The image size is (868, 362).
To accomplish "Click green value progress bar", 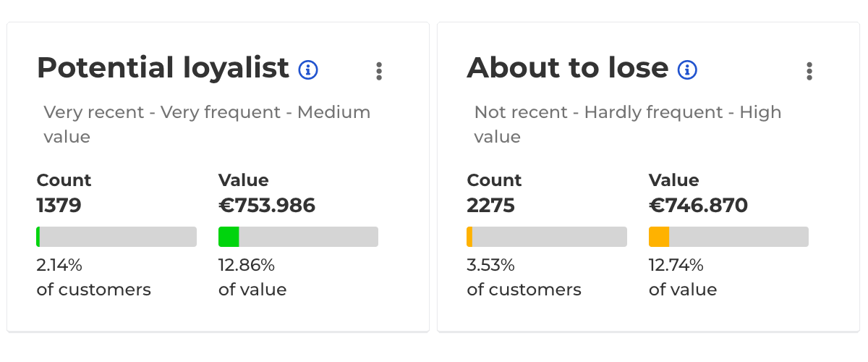I will pos(298,237).
